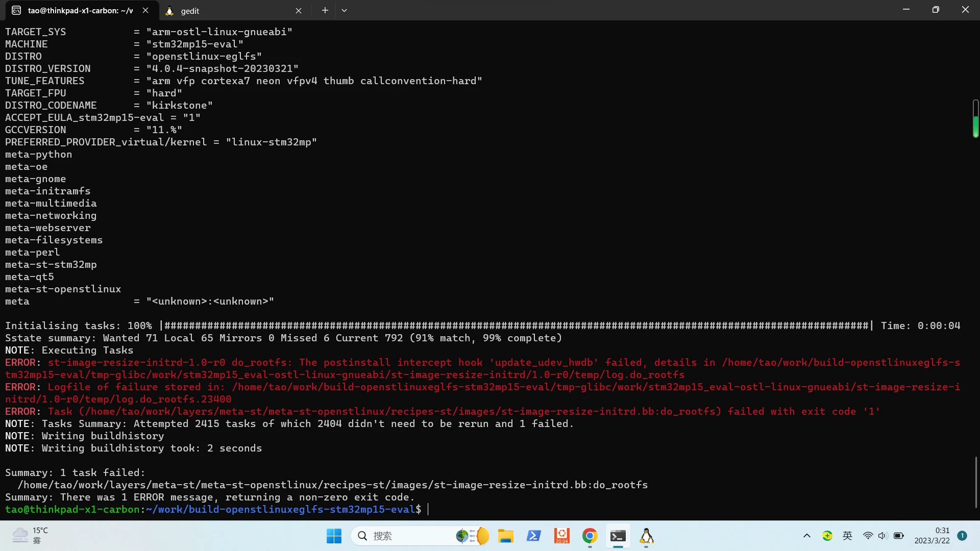
Task: Open a new terminal tab
Action: click(x=325, y=10)
